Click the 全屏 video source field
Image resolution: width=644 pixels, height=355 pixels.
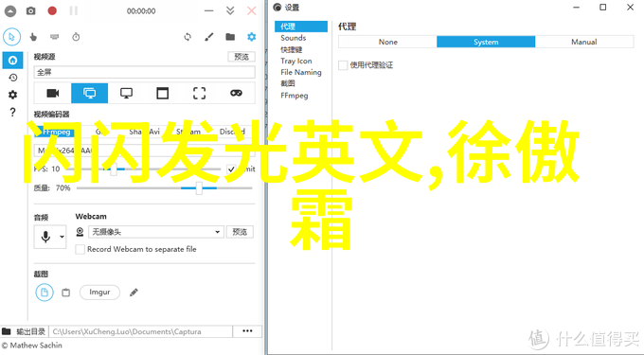pyautogui.click(x=144, y=72)
